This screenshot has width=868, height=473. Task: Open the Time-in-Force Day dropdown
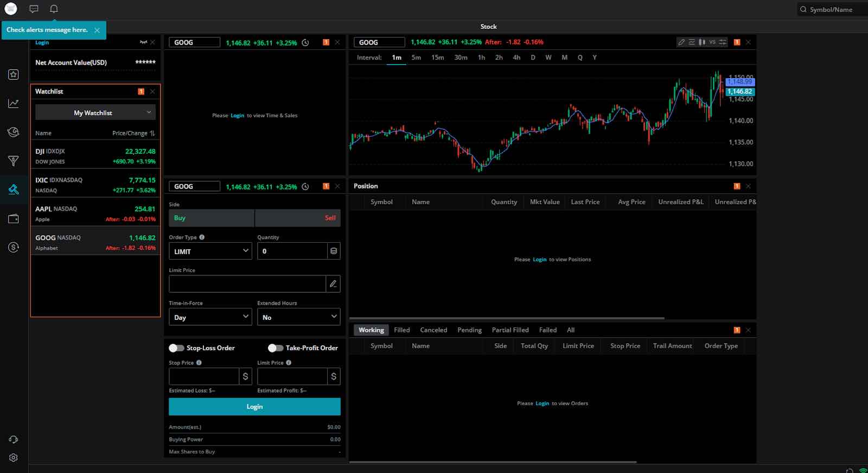[210, 317]
